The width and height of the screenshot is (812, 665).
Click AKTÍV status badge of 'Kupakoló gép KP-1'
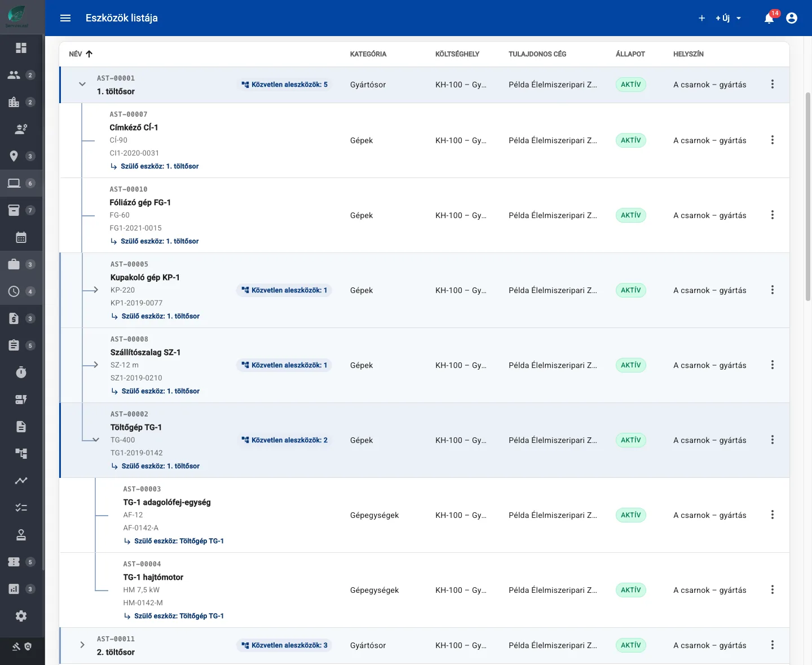pos(631,290)
